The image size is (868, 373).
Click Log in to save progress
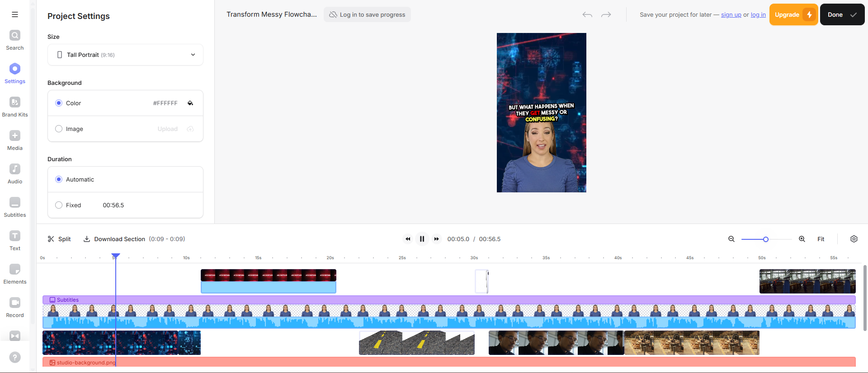367,14
